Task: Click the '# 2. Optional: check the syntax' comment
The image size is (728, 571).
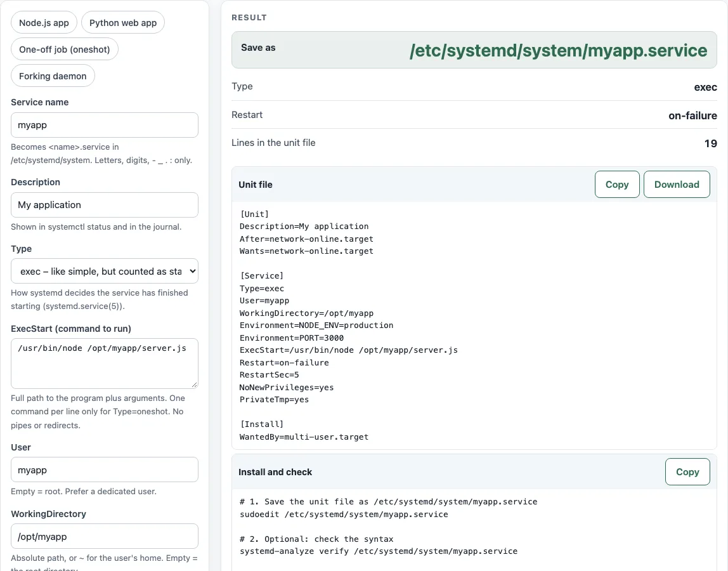Action: click(x=316, y=539)
